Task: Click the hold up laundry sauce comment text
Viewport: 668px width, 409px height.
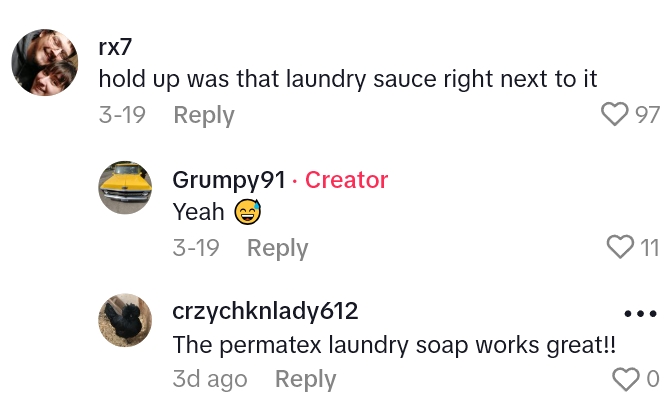Action: [348, 79]
